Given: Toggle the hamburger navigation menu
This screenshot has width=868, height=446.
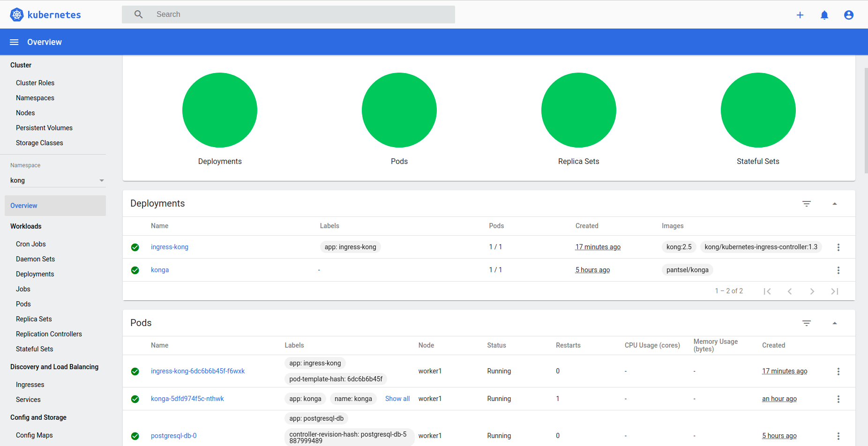Looking at the screenshot, I should [x=14, y=42].
